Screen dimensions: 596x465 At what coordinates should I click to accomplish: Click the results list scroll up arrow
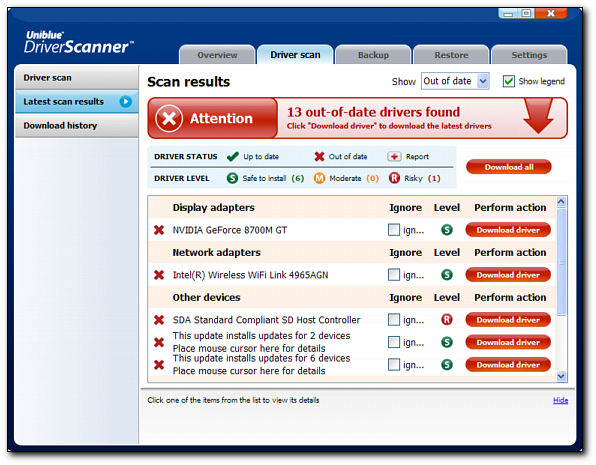(x=561, y=202)
